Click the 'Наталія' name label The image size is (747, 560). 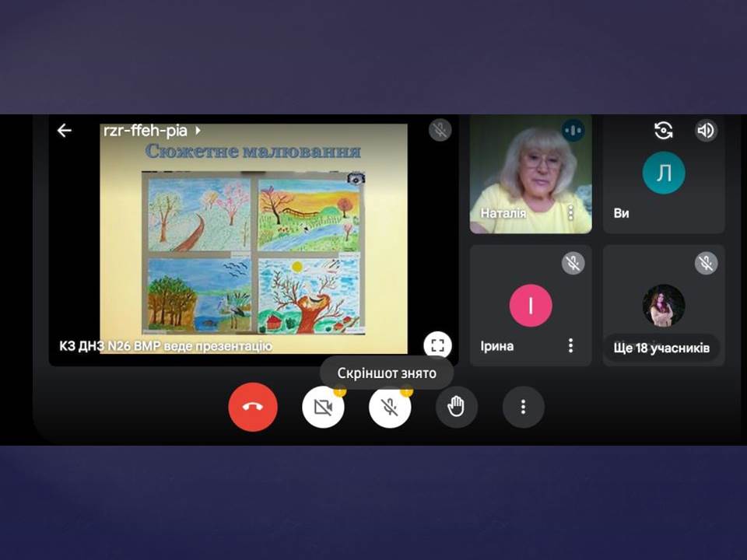click(x=503, y=213)
